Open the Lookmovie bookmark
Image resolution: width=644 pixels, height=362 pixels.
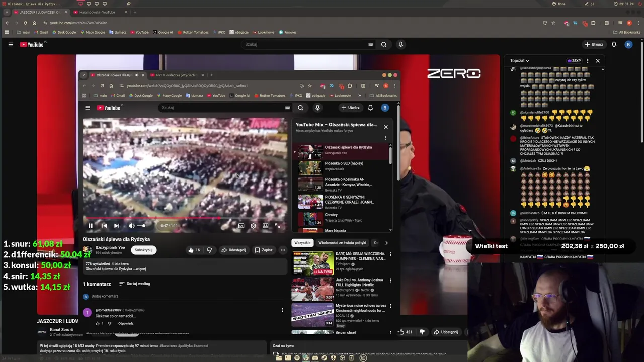[x=264, y=32]
